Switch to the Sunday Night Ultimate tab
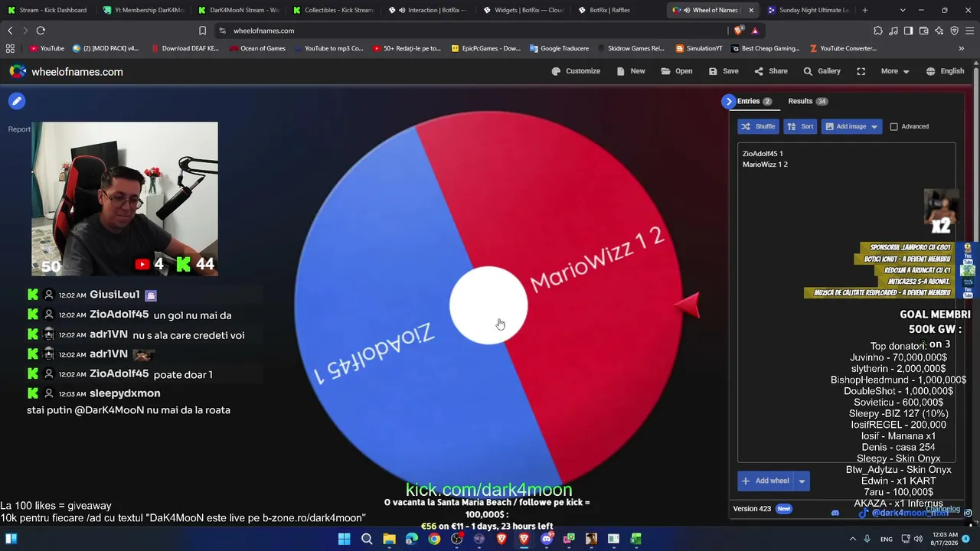This screenshot has width=980, height=551. coord(808,10)
